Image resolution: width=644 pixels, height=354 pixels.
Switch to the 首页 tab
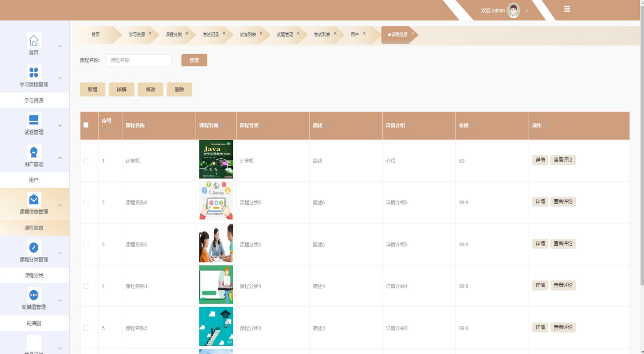point(96,35)
